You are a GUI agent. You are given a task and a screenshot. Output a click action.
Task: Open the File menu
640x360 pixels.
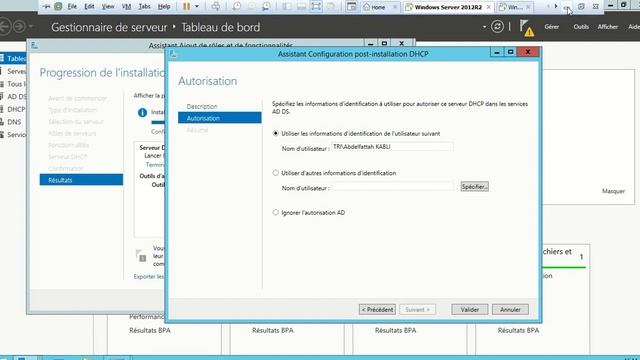point(72,7)
